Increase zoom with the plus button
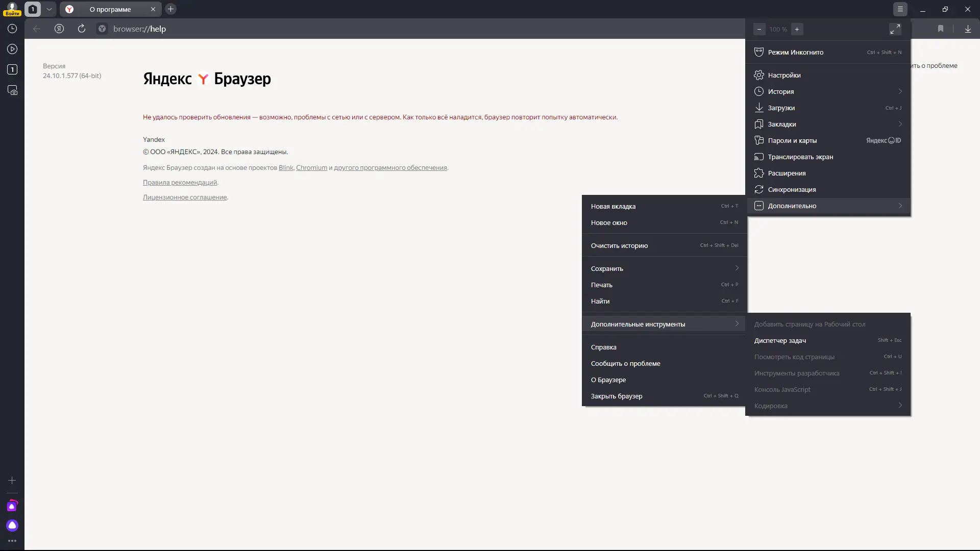 [x=797, y=29]
